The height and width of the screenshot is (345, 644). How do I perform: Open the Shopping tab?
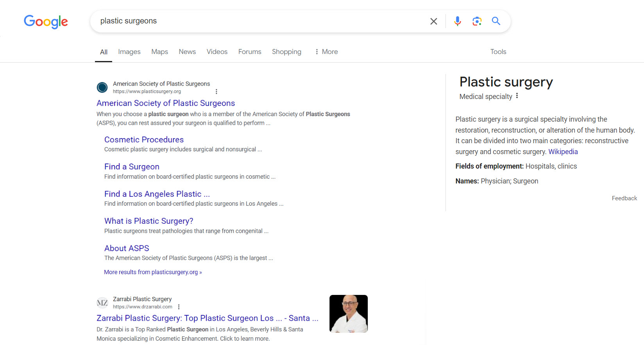(286, 52)
